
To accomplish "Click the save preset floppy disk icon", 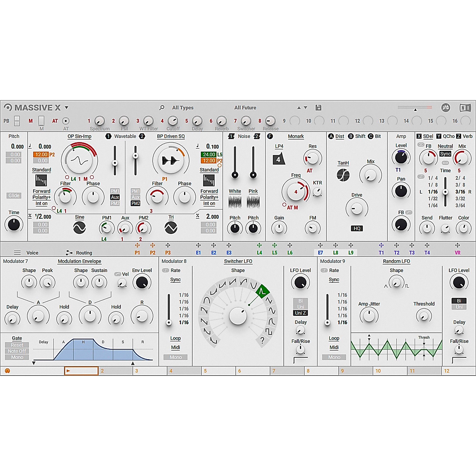I will [319, 108].
